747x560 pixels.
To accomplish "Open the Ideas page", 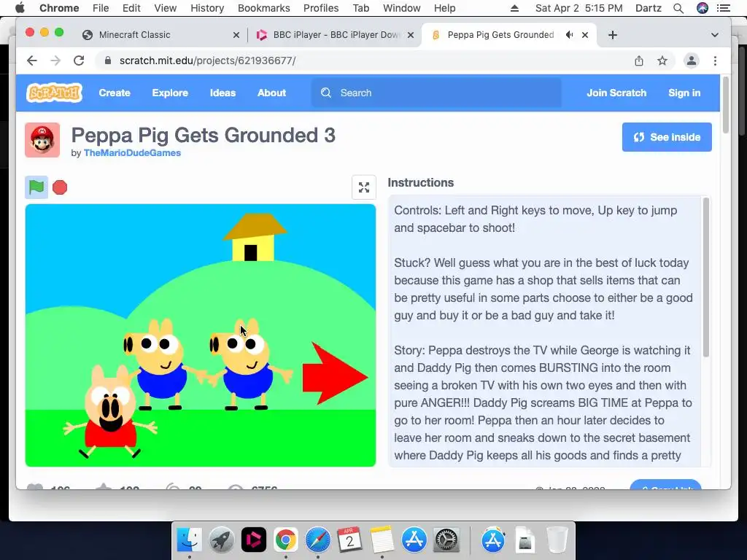I will tap(223, 93).
